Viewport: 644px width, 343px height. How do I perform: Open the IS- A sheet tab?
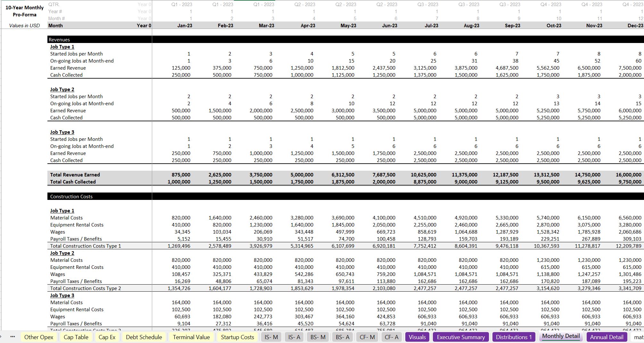[294, 337]
